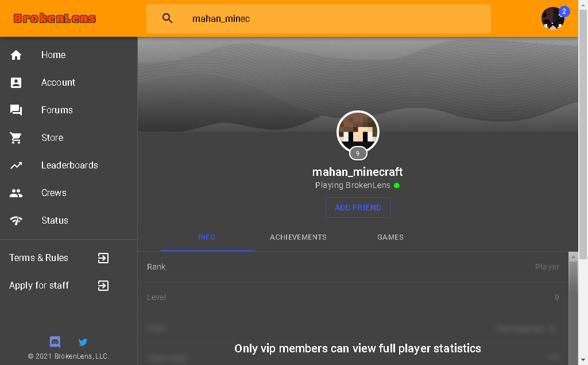Switch to the ACHIEVEMENTS tab

pyautogui.click(x=298, y=237)
